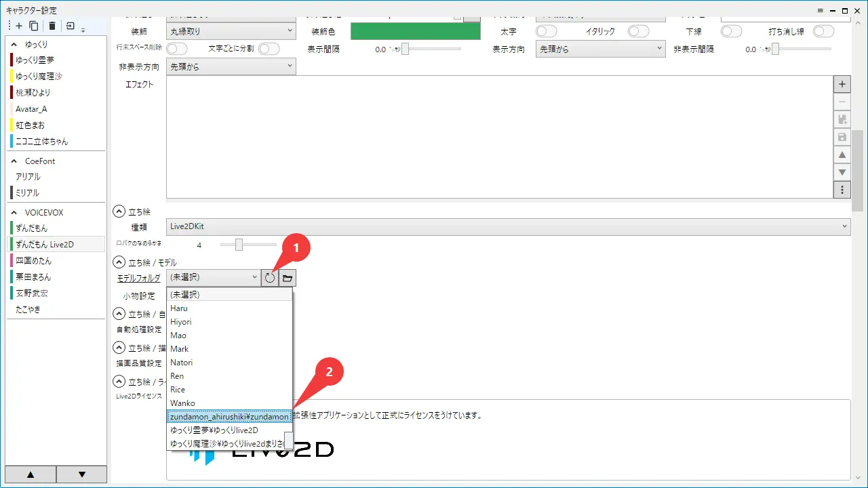This screenshot has height=488, width=868.
Task: Choose Natori model from list
Action: [230, 363]
